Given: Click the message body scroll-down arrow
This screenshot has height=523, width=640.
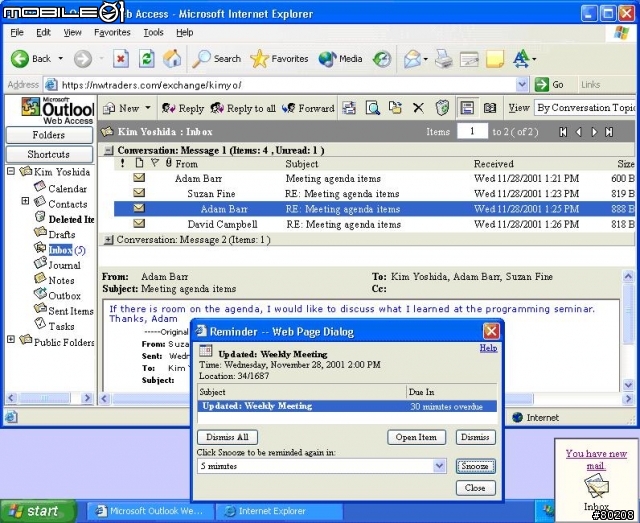Looking at the screenshot, I should point(629,385).
